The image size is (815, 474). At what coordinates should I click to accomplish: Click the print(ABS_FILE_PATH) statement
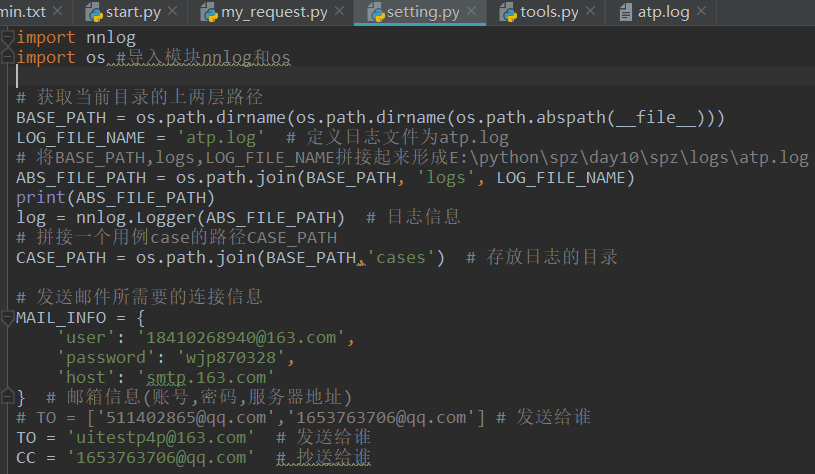coord(115,198)
